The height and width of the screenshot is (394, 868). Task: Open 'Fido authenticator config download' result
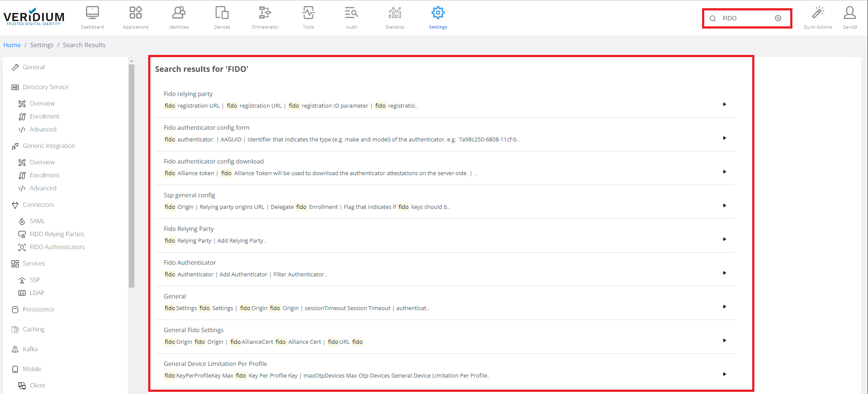point(213,161)
